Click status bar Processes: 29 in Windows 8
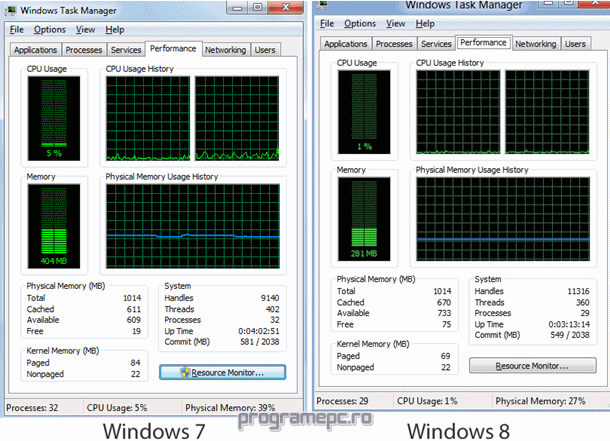This screenshot has width=610, height=441. click(x=342, y=401)
